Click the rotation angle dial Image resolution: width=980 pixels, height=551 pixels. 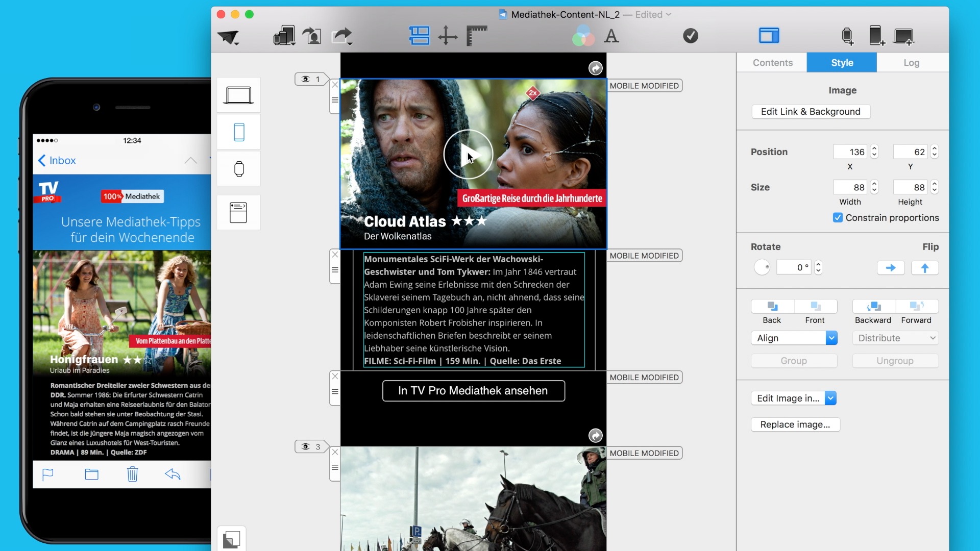tap(762, 267)
